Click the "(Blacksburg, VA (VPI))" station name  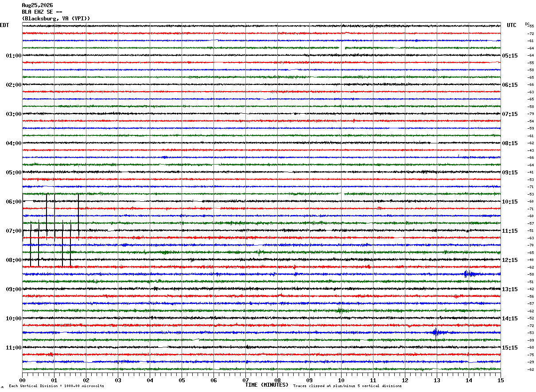point(56,19)
